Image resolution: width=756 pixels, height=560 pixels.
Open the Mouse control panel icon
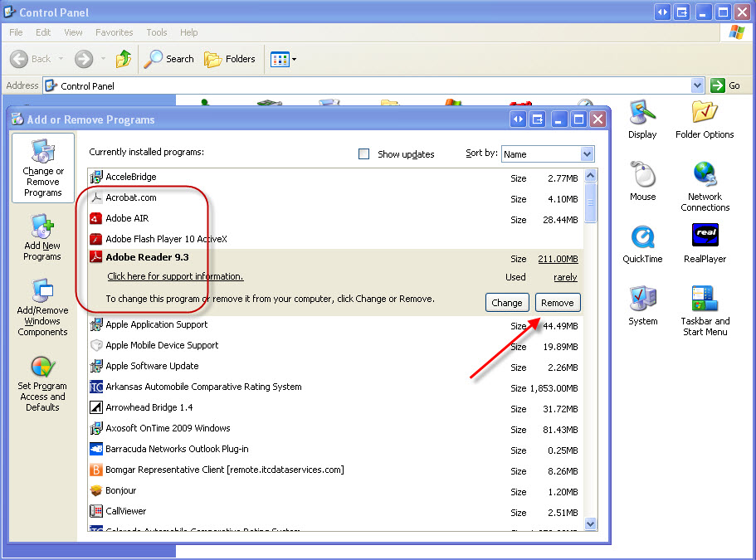coord(642,181)
